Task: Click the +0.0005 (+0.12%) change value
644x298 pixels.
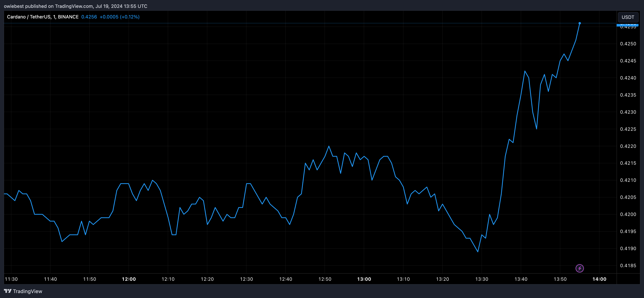Action: [x=120, y=17]
